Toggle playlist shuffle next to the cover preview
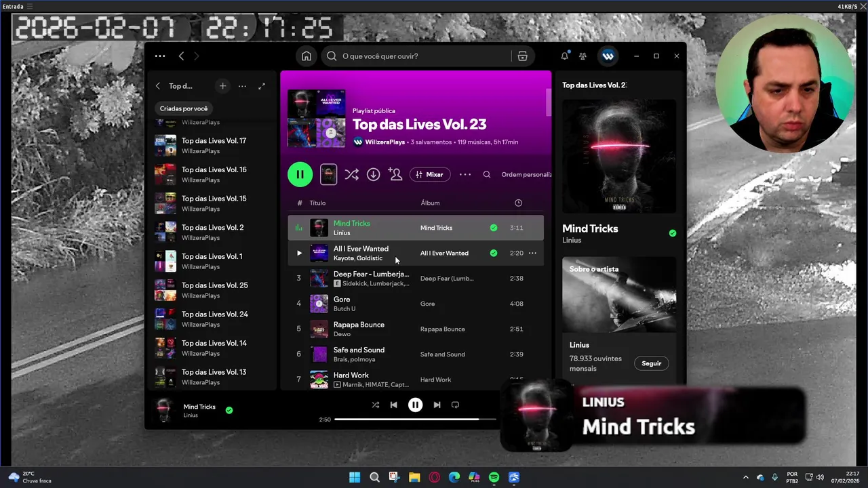868x488 pixels. pos(351,174)
